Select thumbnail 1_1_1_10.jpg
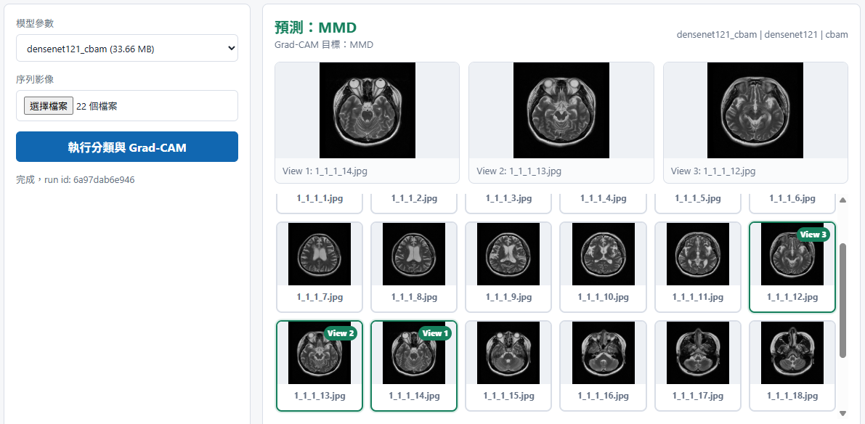Viewport: 865px width, 424px height. pos(603,267)
